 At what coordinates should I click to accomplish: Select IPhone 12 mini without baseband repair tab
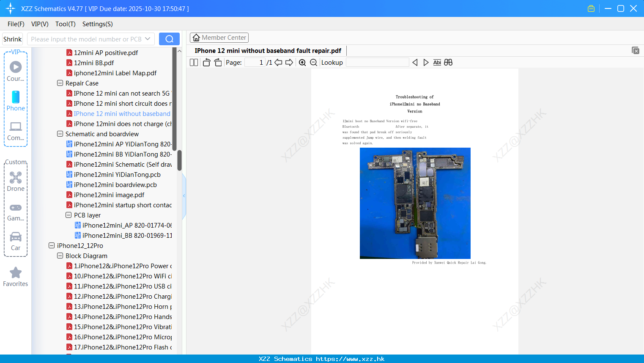[x=268, y=50]
